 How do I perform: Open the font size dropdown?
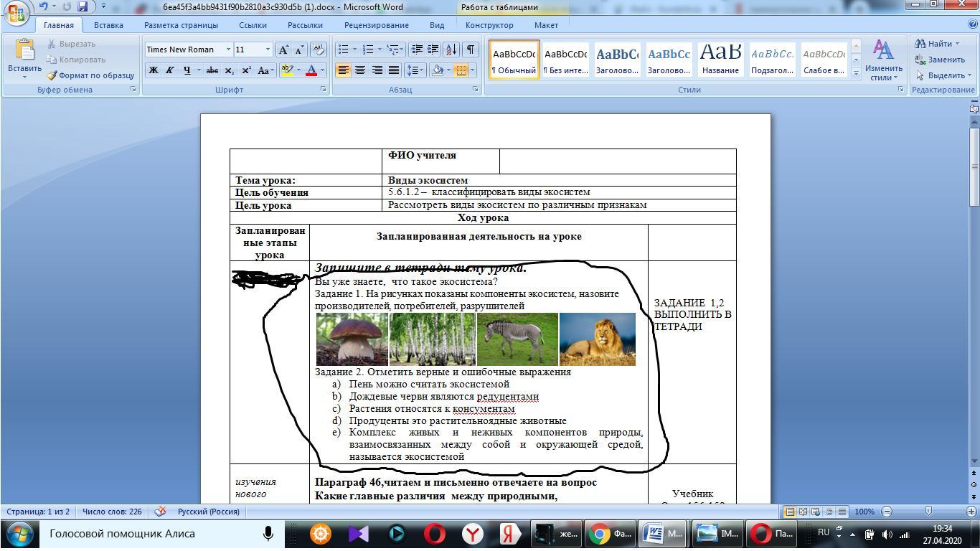pyautogui.click(x=268, y=50)
